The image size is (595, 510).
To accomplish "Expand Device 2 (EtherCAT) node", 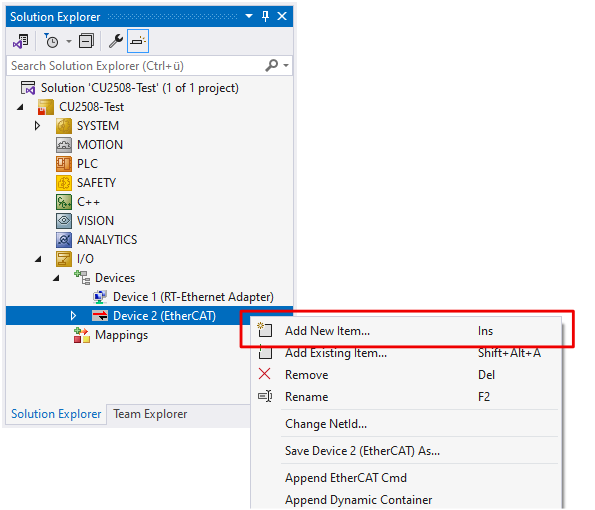I will click(73, 316).
